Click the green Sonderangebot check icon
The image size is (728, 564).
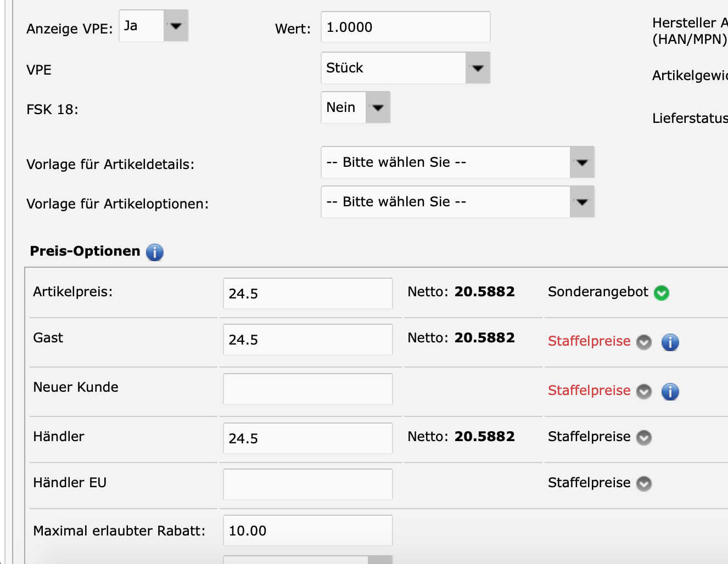point(662,293)
